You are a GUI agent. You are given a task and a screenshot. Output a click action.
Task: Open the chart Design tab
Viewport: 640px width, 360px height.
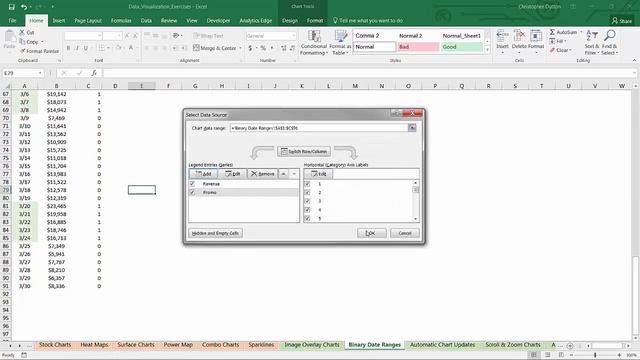click(289, 20)
